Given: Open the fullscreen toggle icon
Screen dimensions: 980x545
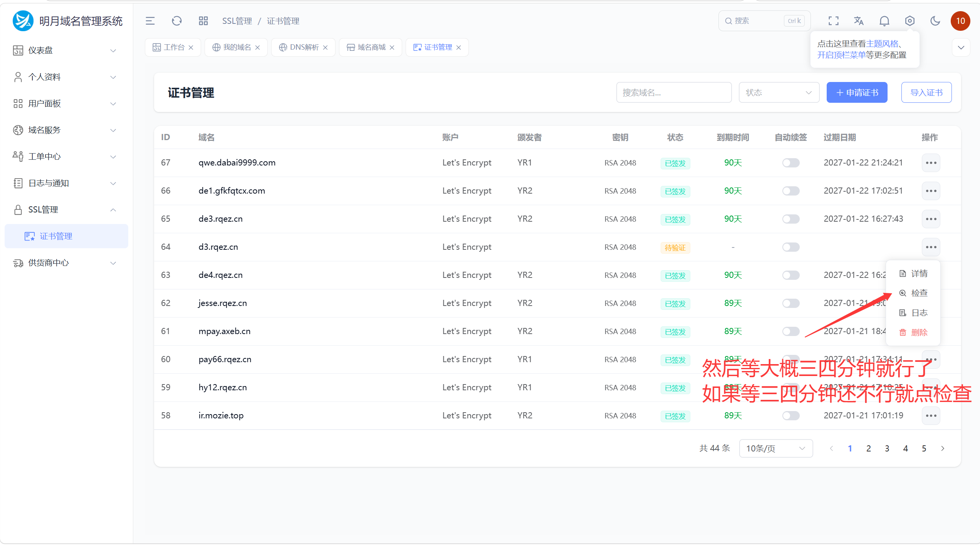Looking at the screenshot, I should [833, 21].
